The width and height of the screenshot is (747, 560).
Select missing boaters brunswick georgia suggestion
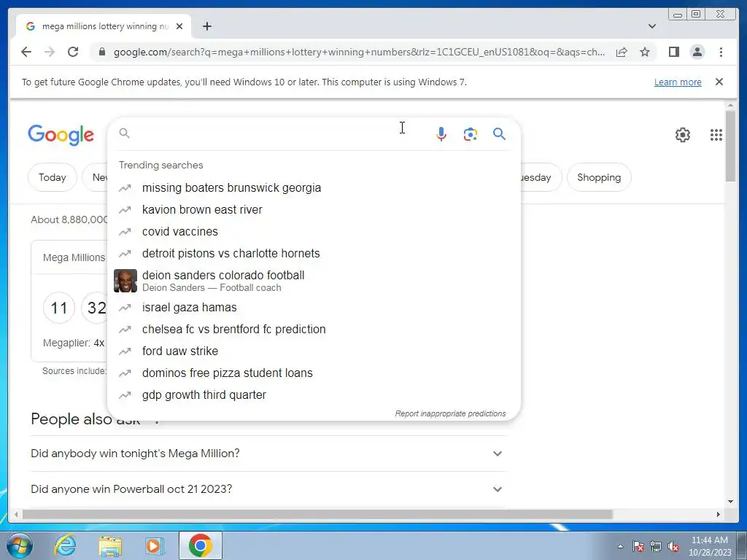(x=314, y=187)
